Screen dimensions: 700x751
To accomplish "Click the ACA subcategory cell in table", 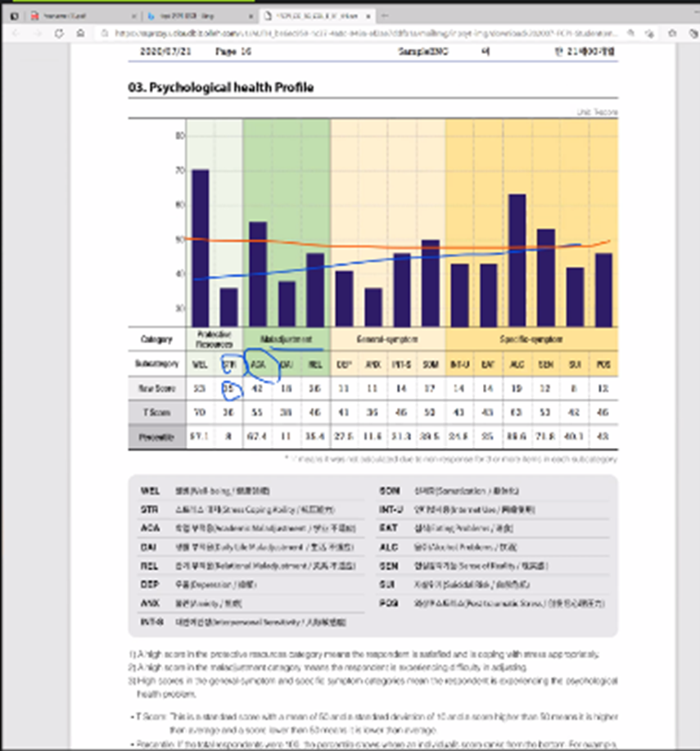I will click(258, 364).
